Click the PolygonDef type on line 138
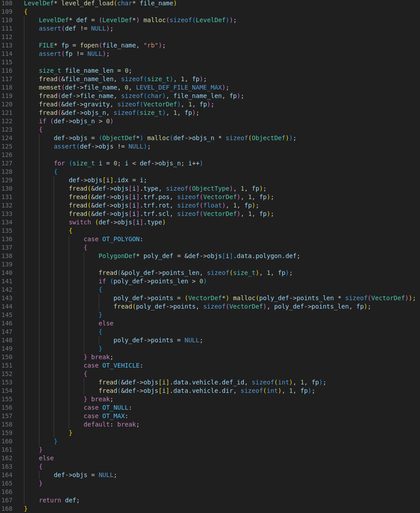 117,256
